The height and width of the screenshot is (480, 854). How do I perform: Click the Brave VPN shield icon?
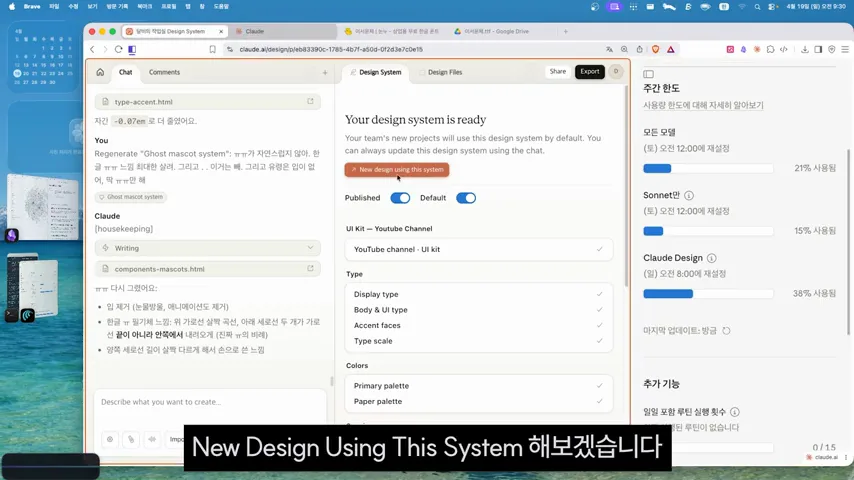click(832, 49)
